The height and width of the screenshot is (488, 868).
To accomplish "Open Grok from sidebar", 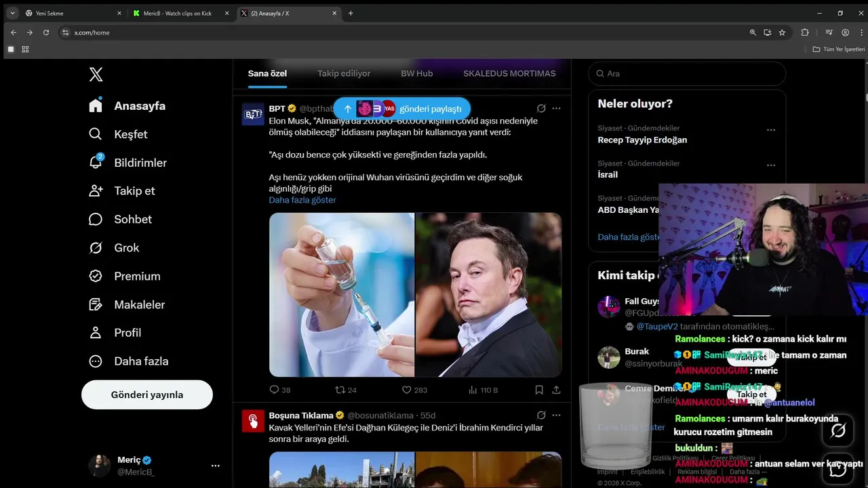I will click(114, 248).
